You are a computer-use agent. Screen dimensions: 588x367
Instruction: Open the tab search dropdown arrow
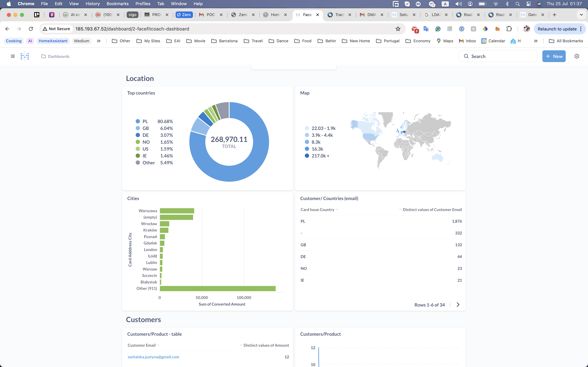(x=581, y=15)
